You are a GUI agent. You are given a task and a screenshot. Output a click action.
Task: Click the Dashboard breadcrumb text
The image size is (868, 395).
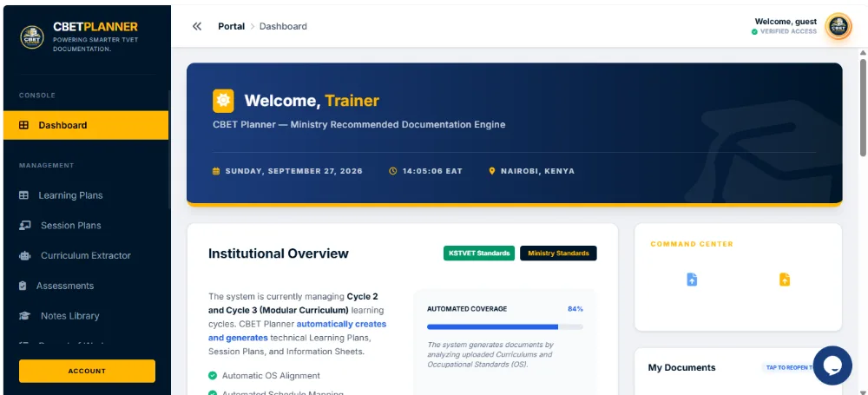(283, 27)
